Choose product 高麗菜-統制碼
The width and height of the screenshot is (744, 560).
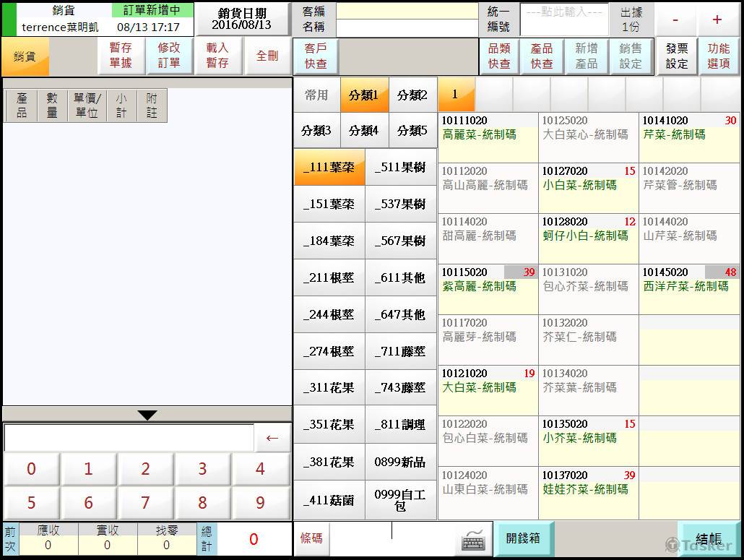(x=488, y=137)
